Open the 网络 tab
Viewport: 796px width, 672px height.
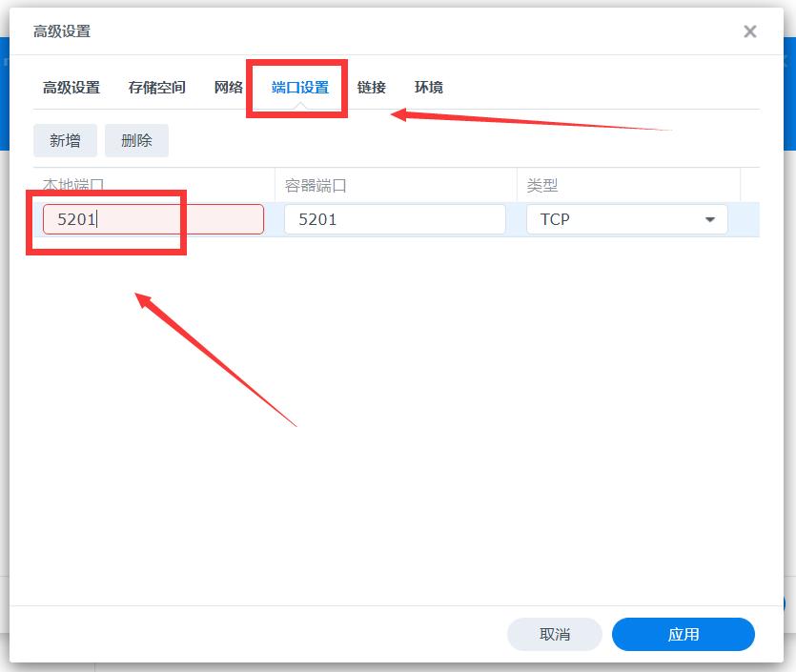tap(229, 87)
